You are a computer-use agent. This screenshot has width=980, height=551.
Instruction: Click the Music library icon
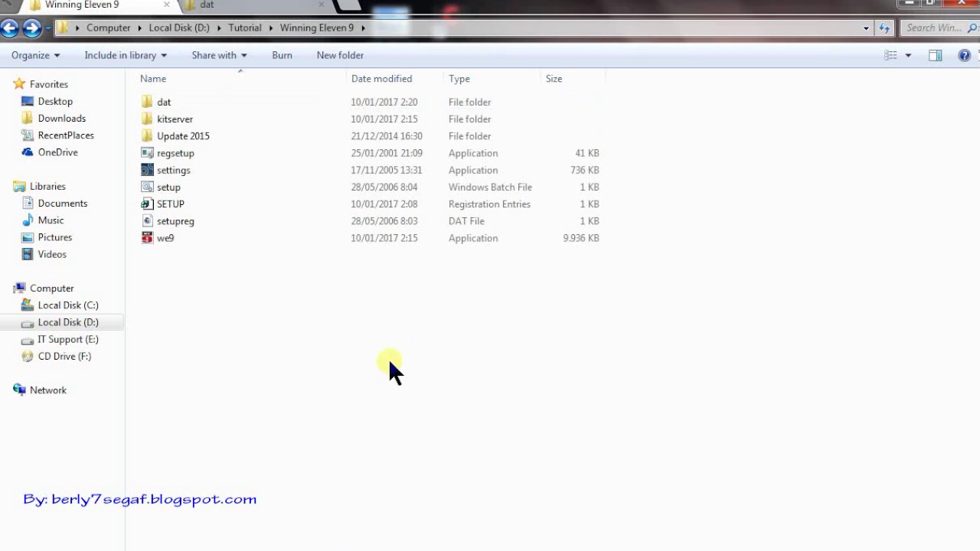point(28,220)
